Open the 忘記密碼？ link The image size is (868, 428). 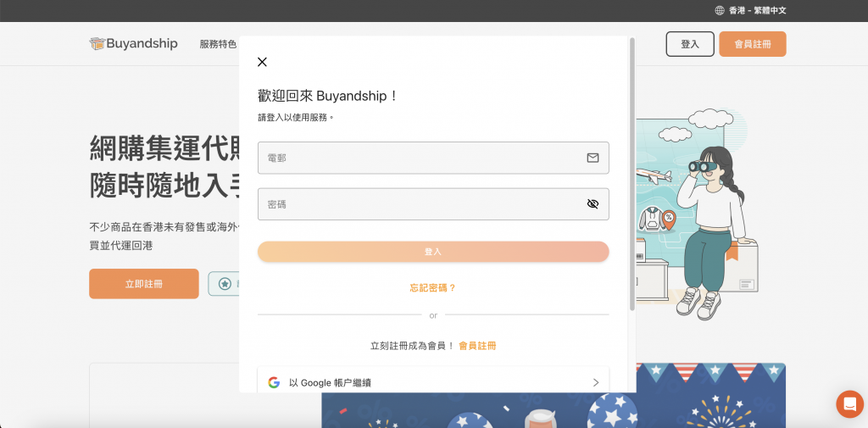[433, 288]
